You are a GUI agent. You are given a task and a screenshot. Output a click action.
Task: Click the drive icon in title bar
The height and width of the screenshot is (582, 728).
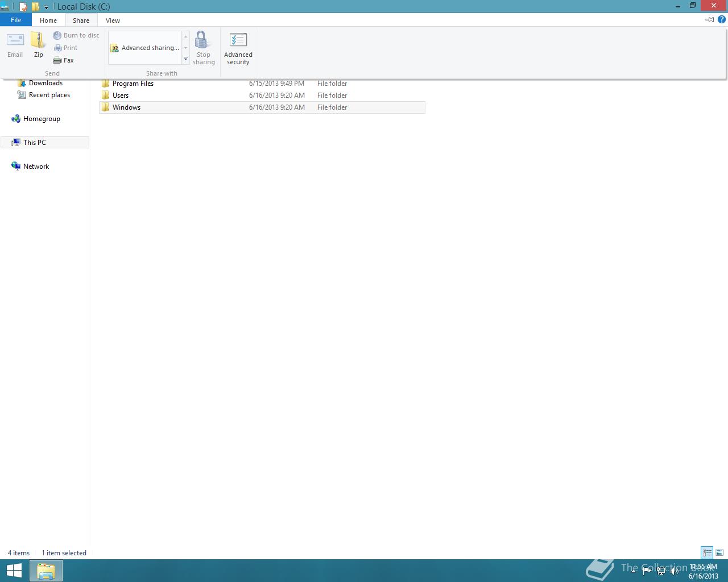[5, 7]
